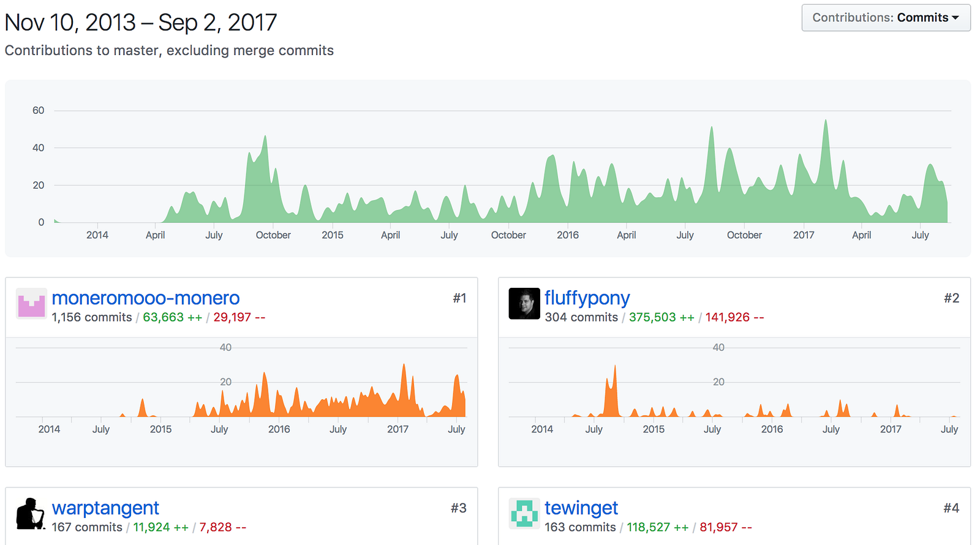Click the 'Contributions to master' subtitle text
980x545 pixels.
click(169, 50)
